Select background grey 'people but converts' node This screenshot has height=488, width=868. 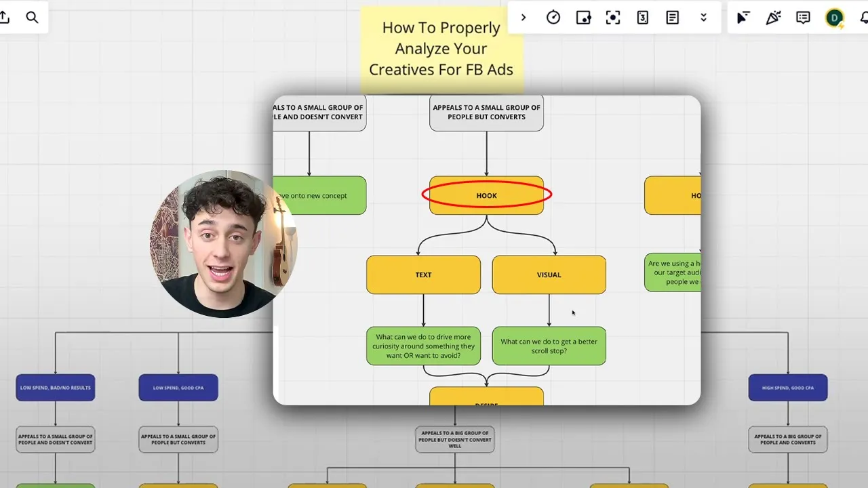178,439
